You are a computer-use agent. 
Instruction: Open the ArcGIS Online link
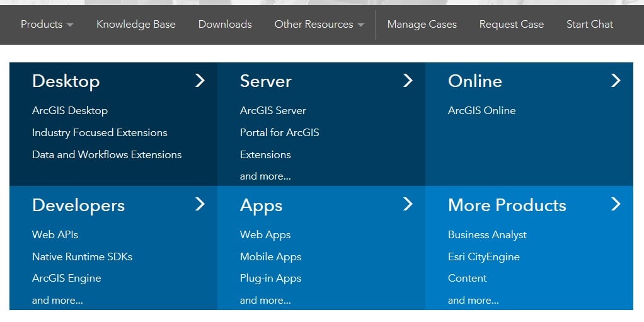(x=482, y=110)
